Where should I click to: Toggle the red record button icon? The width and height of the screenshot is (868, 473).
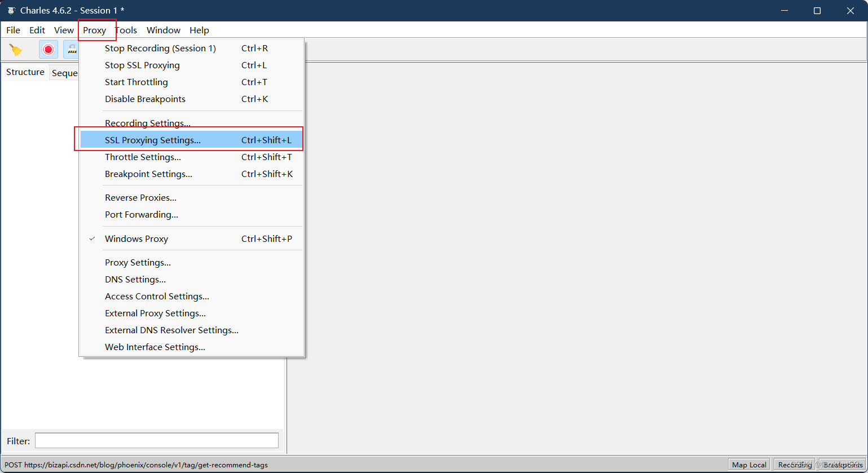[49, 50]
